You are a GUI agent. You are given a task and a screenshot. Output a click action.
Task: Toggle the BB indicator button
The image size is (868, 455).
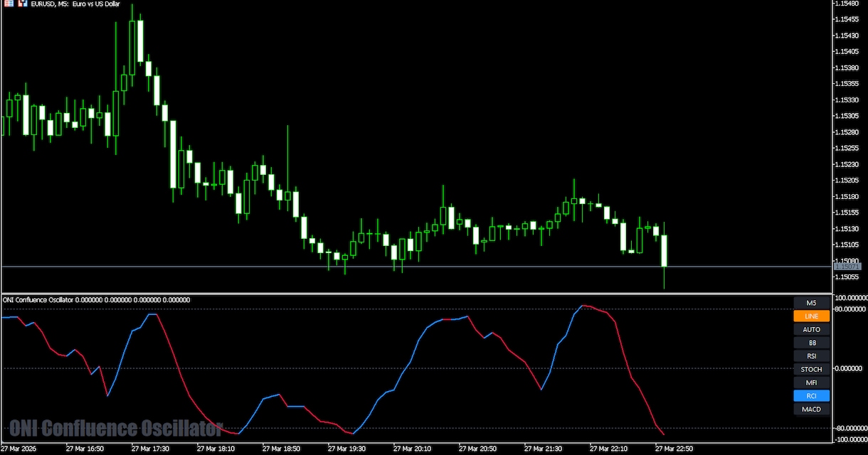[x=811, y=343]
